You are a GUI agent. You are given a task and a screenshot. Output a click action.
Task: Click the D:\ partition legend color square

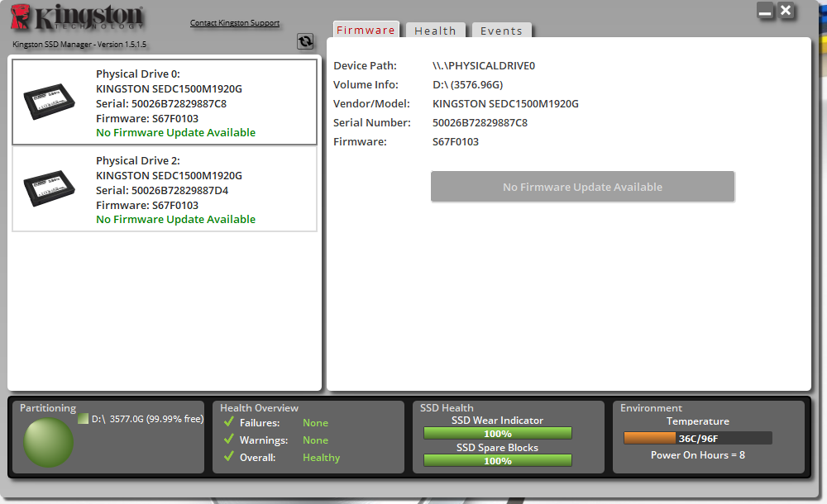click(83, 419)
